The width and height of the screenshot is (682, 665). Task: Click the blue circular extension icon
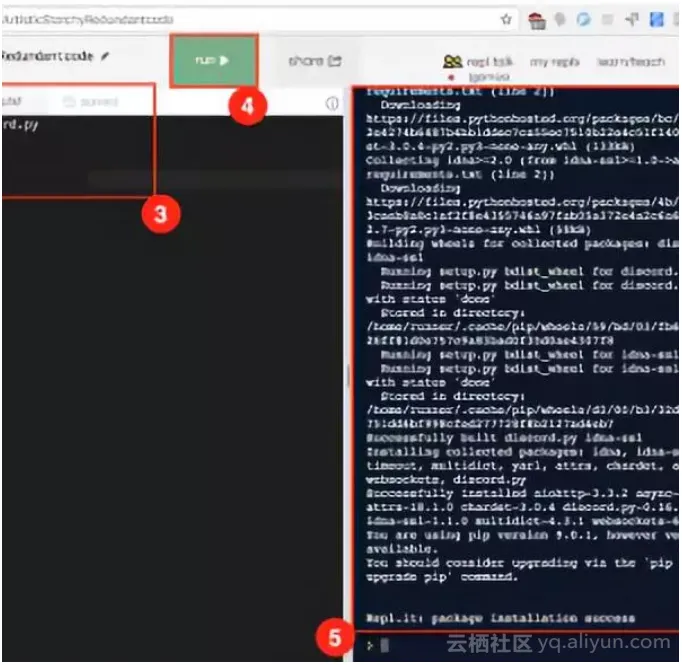[x=584, y=20]
